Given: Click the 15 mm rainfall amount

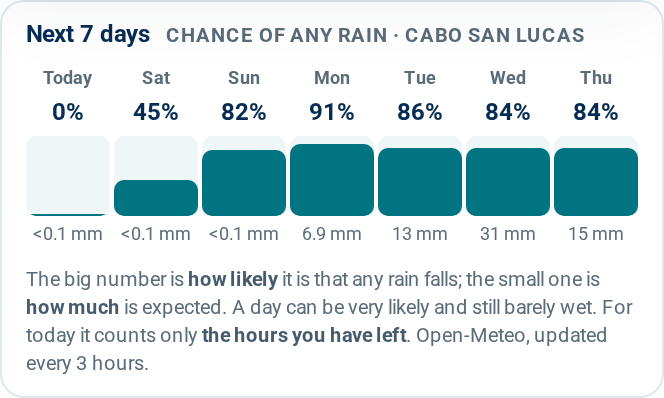Looking at the screenshot, I should (x=596, y=234).
